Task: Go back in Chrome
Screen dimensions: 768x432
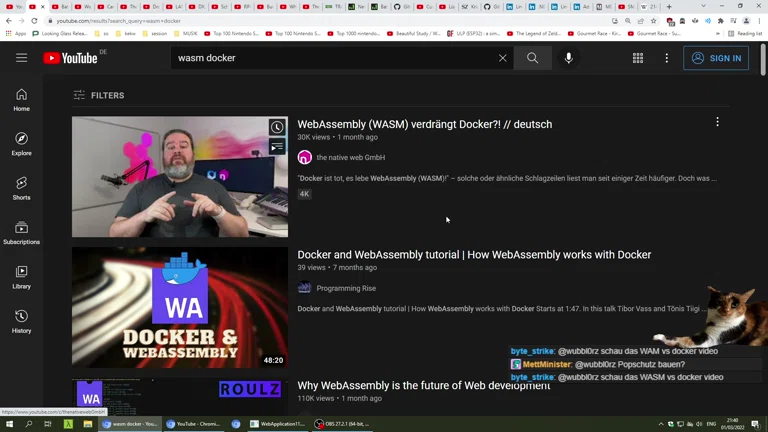Action: [9, 21]
